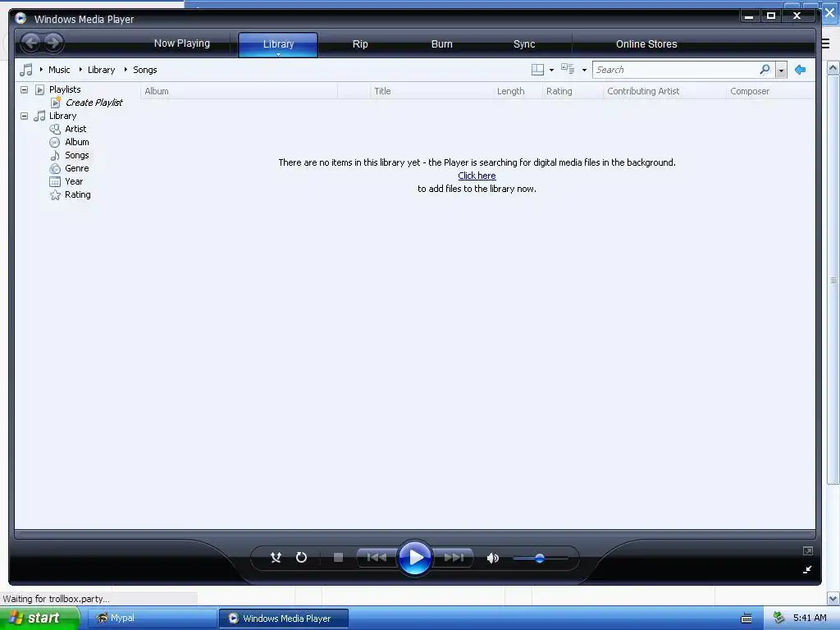Sort by Length column header
Image resolution: width=840 pixels, height=630 pixels.
coord(518,91)
